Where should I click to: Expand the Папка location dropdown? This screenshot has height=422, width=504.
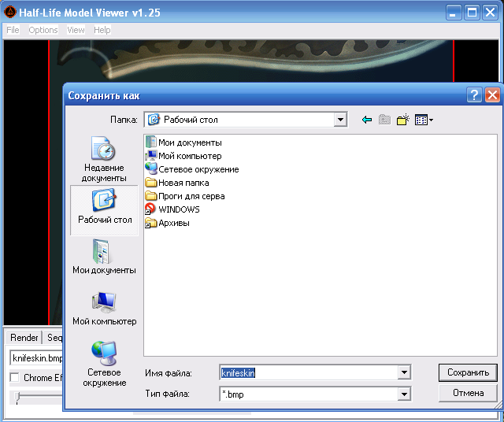[340, 120]
